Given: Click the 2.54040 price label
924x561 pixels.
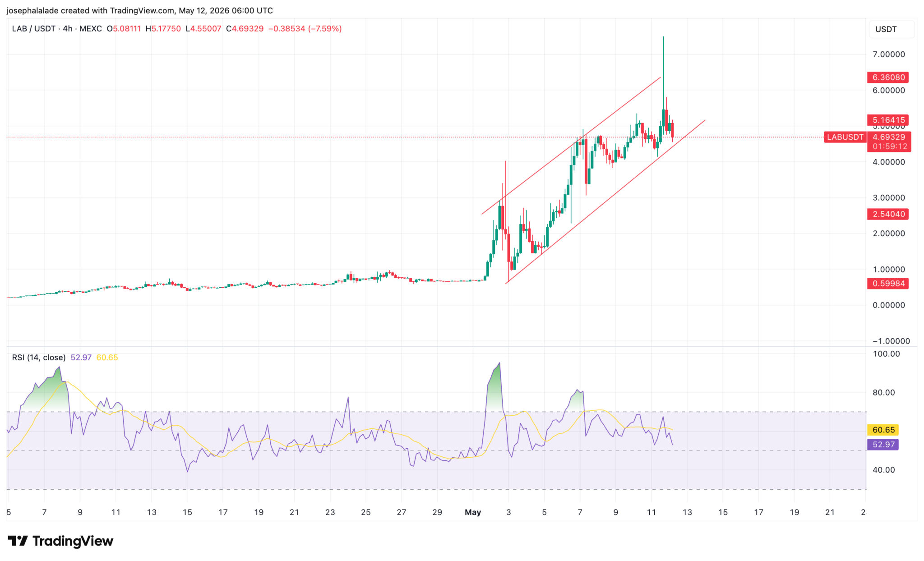Looking at the screenshot, I should coord(888,214).
